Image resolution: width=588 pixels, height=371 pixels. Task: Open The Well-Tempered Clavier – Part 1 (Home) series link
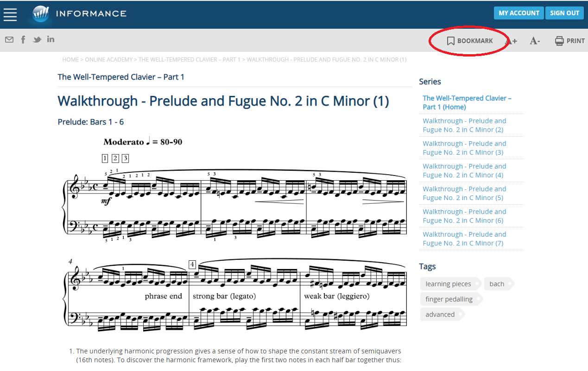coord(467,102)
